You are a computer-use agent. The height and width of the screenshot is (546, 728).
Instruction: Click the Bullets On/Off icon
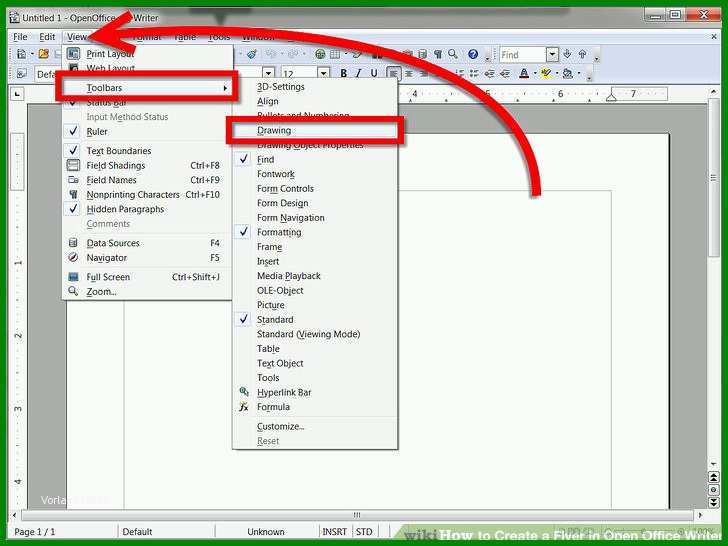[474, 73]
